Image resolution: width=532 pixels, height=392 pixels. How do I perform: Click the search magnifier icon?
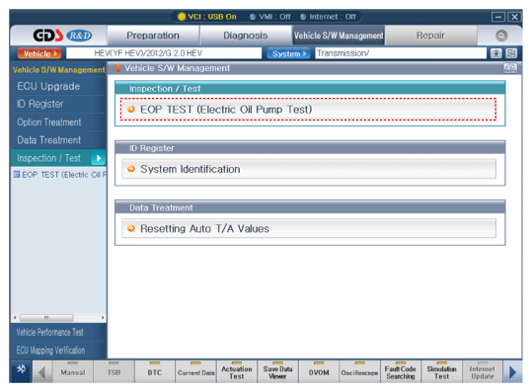click(x=501, y=36)
